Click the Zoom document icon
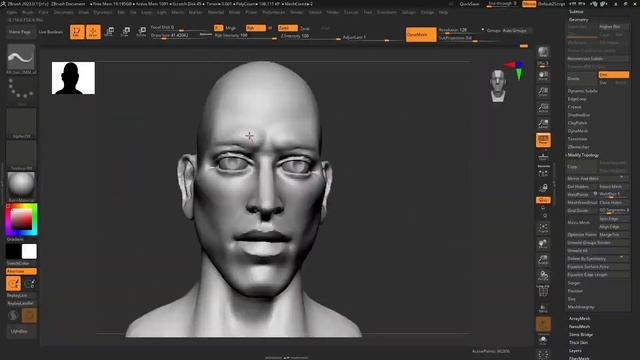640x360 pixels. [x=543, y=91]
